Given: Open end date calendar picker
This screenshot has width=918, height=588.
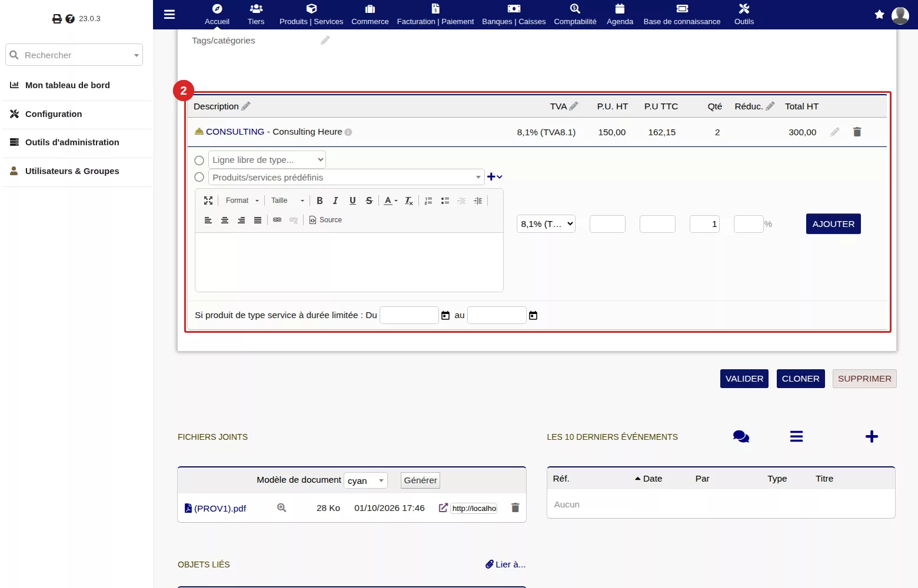Looking at the screenshot, I should tap(533, 316).
